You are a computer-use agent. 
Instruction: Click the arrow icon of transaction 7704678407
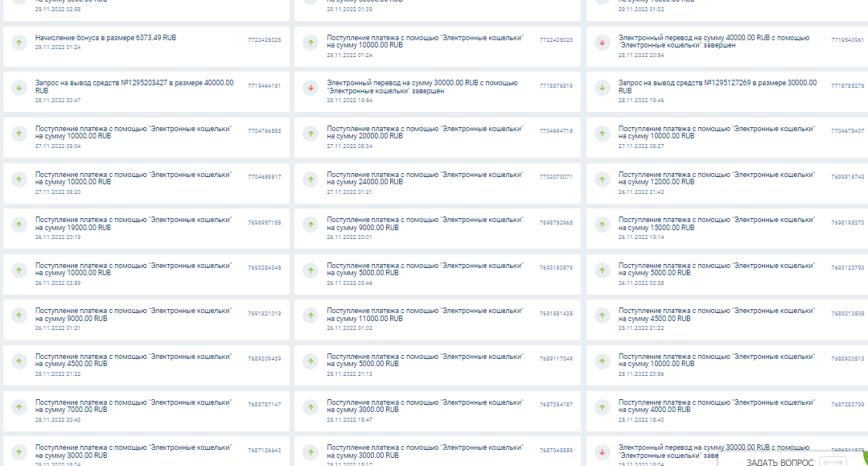[603, 134]
